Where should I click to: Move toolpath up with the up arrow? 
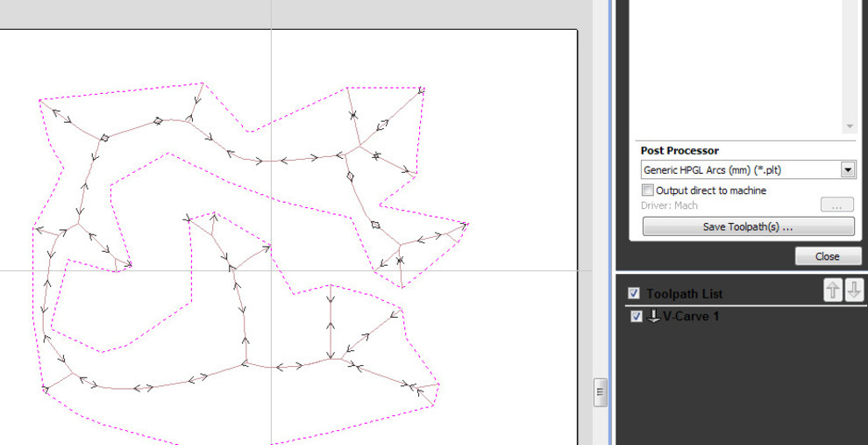[833, 291]
